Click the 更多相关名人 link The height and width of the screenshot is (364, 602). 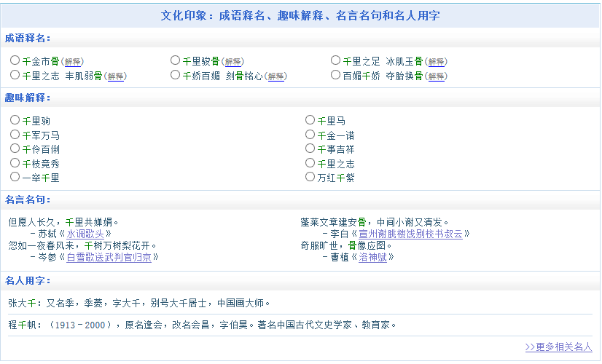pos(558,347)
